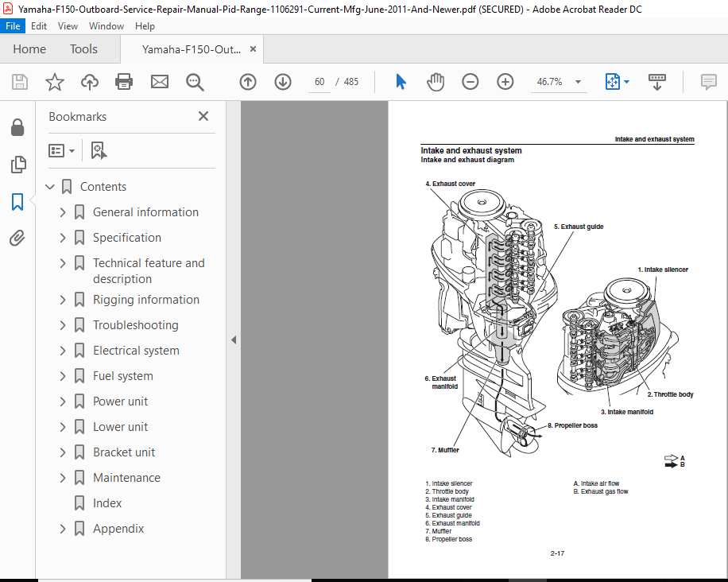Open the Edit menu
728x582 pixels.
(38, 26)
